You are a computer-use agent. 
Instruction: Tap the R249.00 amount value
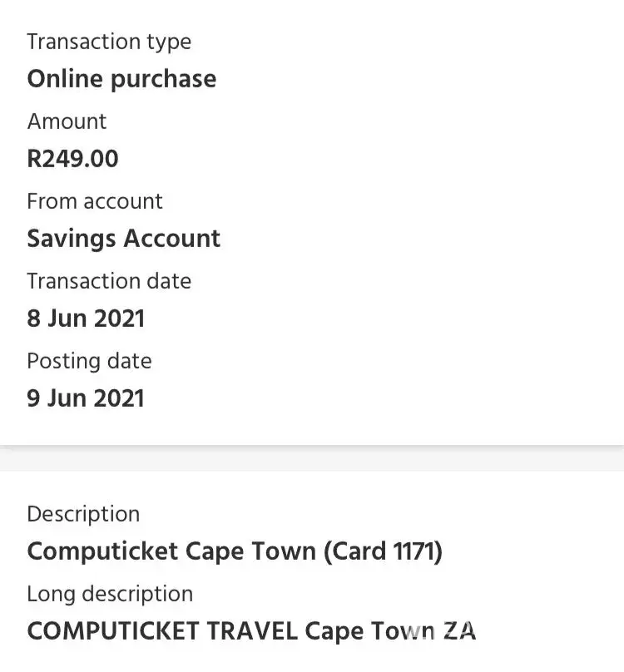point(73,159)
